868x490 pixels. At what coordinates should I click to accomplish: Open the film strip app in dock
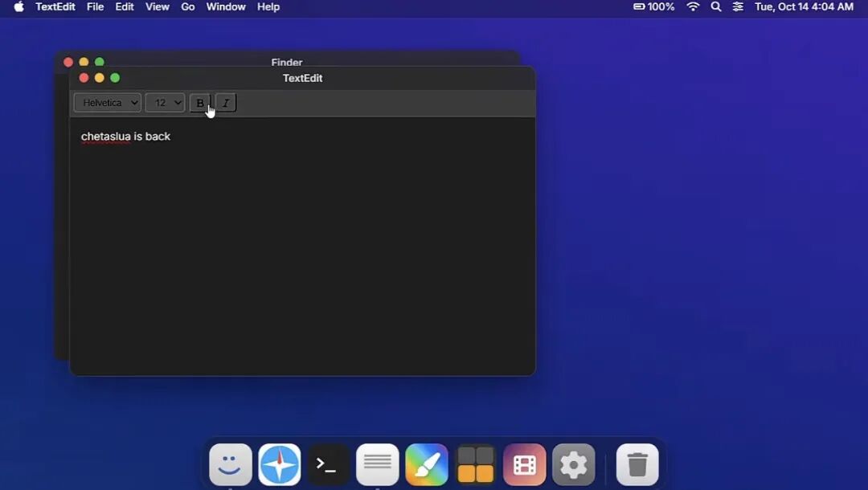[524, 464]
